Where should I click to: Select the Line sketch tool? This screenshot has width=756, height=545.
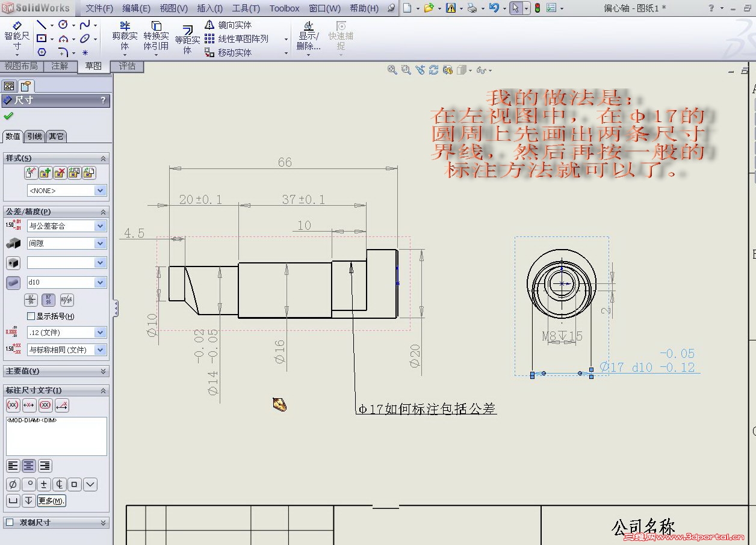(42, 25)
